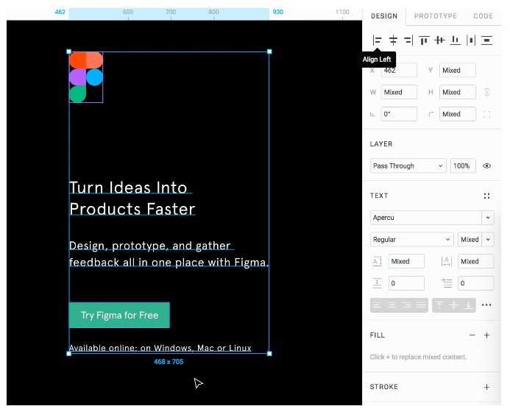Select text align right button
The height and width of the screenshot is (420, 510).
406,305
